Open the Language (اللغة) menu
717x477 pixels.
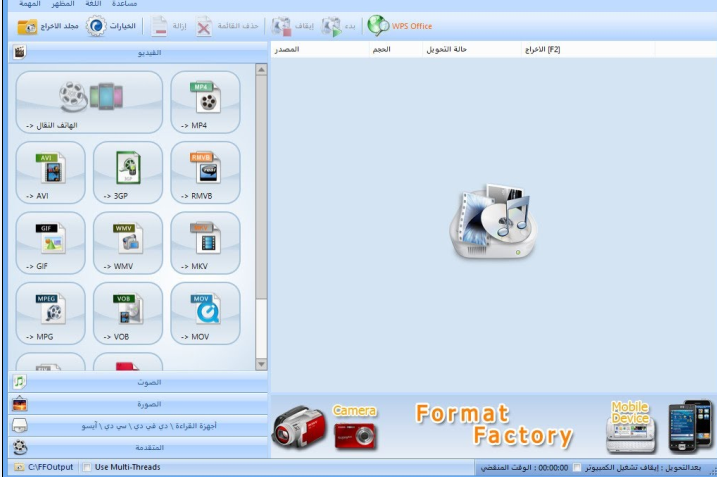pyautogui.click(x=93, y=4)
